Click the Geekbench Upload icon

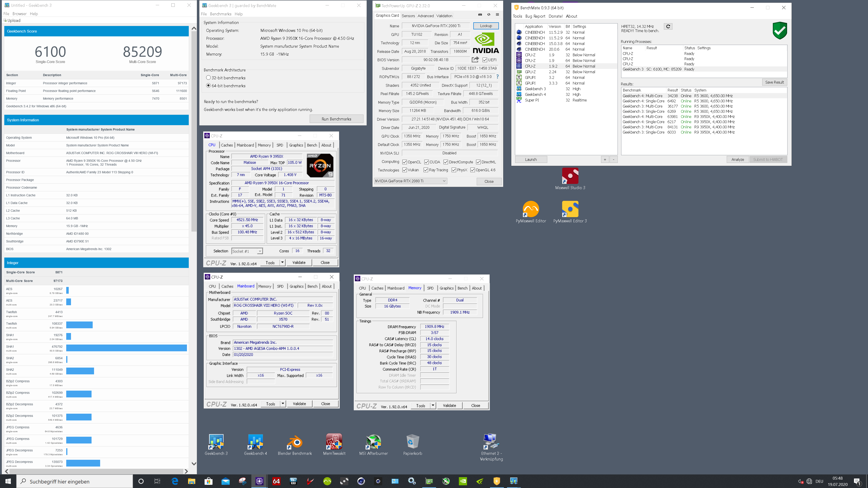(5, 21)
